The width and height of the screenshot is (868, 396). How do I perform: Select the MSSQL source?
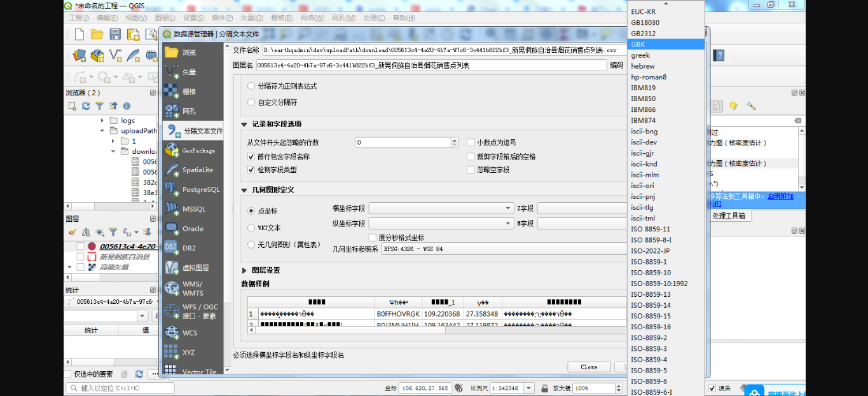point(193,208)
